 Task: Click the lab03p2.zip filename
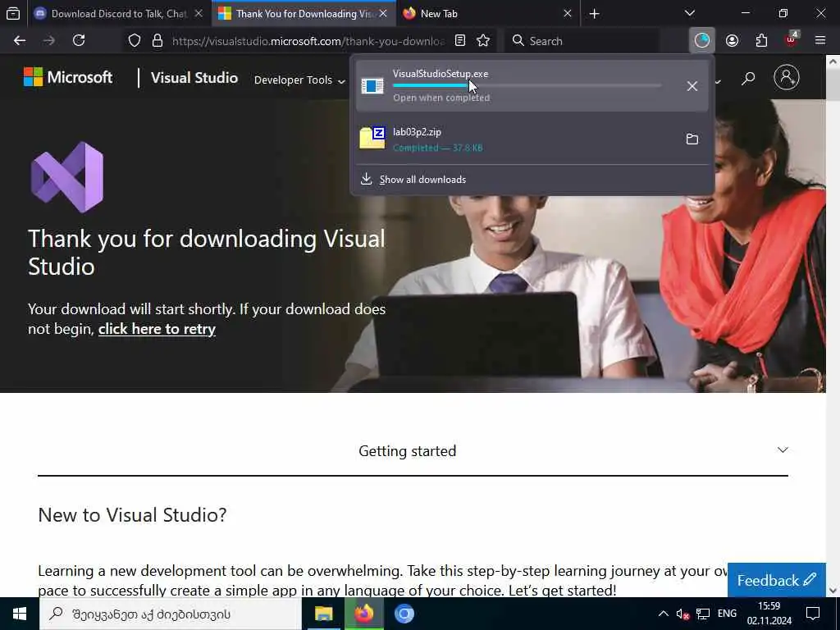pos(417,132)
